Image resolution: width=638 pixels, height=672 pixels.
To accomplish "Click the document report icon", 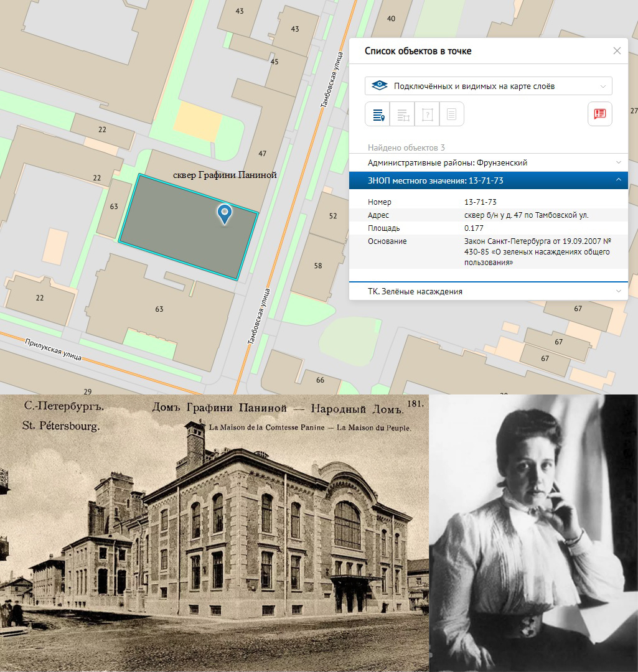I will [x=452, y=114].
